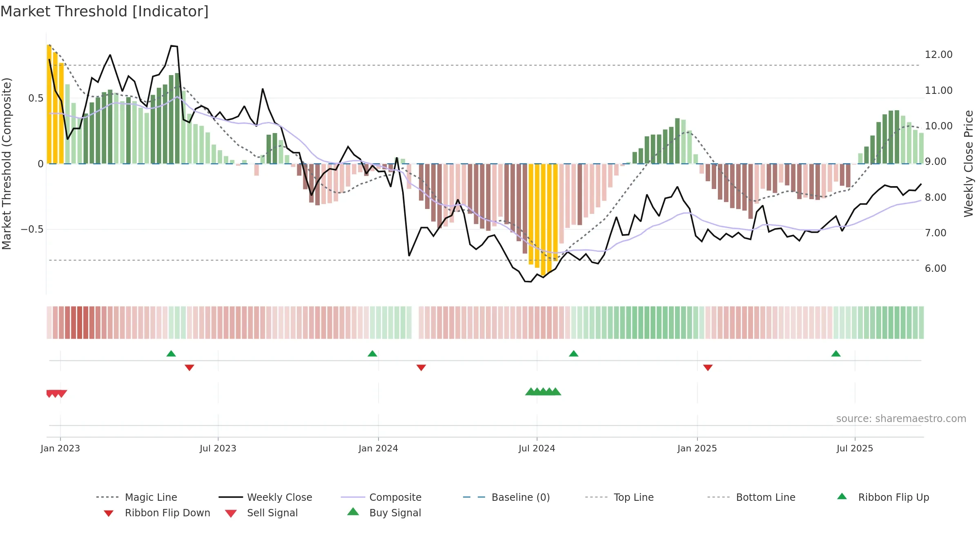Click the sell signal cluster near Jan 2023

pos(56,393)
